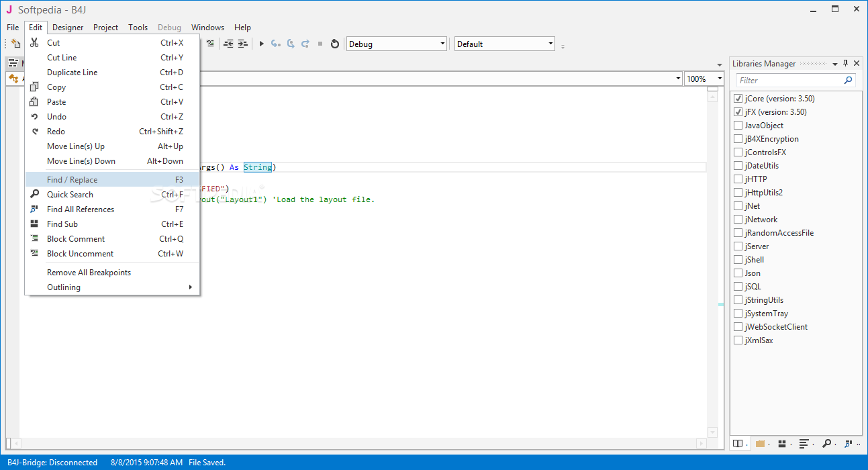Tick the jSQL library checkbox
The width and height of the screenshot is (868, 470).
[738, 287]
